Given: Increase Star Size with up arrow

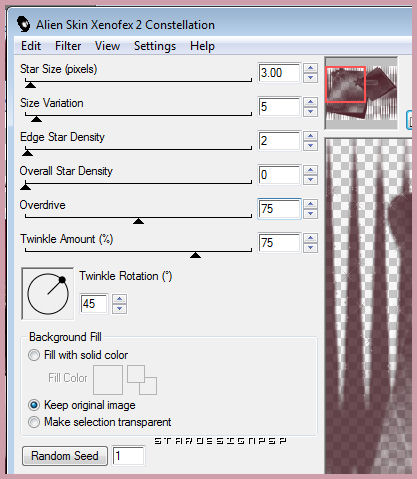Looking at the screenshot, I should [x=311, y=68].
